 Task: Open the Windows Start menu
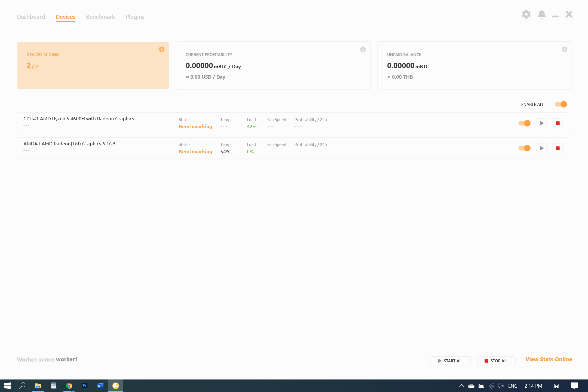7,386
